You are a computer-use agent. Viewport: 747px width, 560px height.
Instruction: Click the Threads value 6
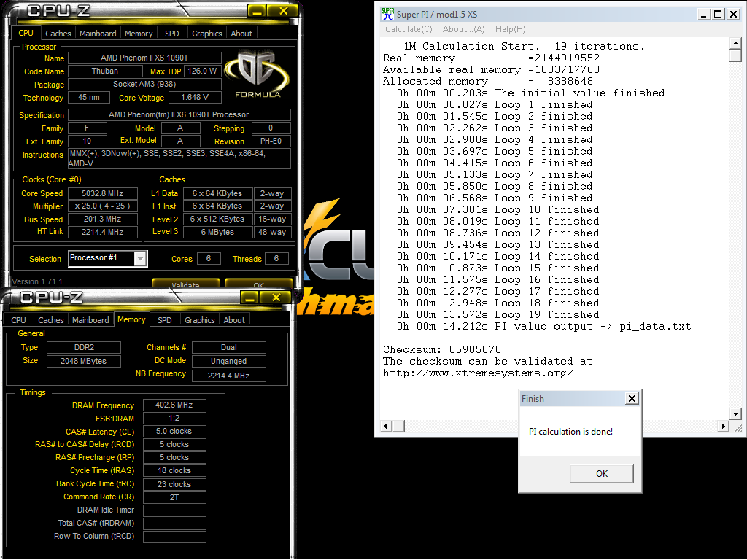coord(276,259)
